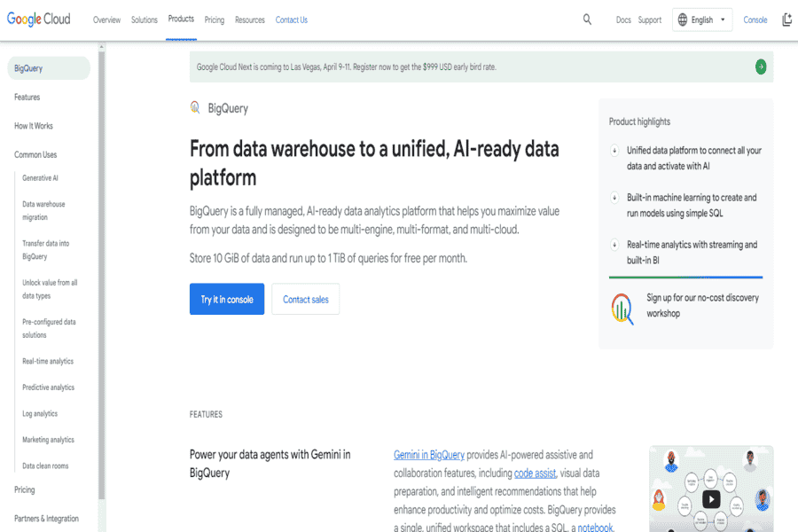The width and height of the screenshot is (798, 532).
Task: Select BigQuery in the sidebar
Action: tap(49, 68)
